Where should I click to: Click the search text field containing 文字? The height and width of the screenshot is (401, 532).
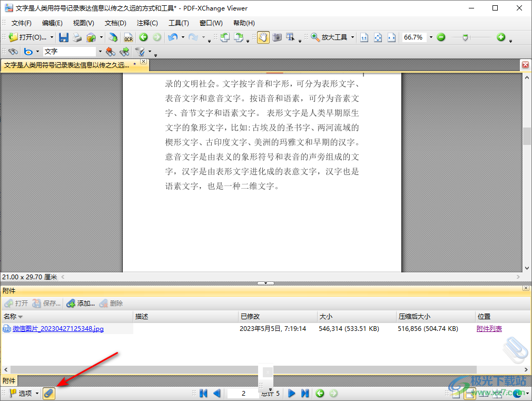(70, 52)
